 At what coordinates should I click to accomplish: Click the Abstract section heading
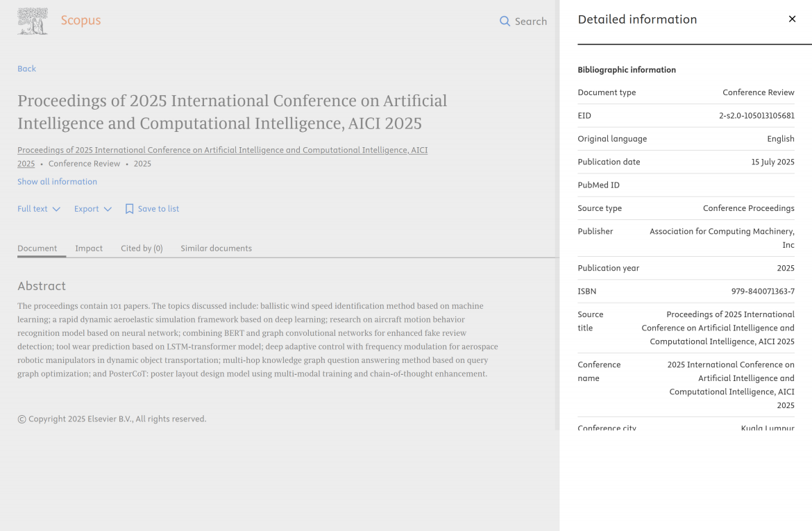42,286
